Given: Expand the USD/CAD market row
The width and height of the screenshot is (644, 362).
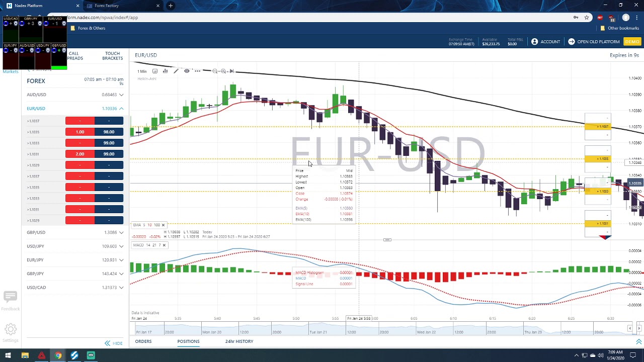Looking at the screenshot, I should [x=75, y=288].
